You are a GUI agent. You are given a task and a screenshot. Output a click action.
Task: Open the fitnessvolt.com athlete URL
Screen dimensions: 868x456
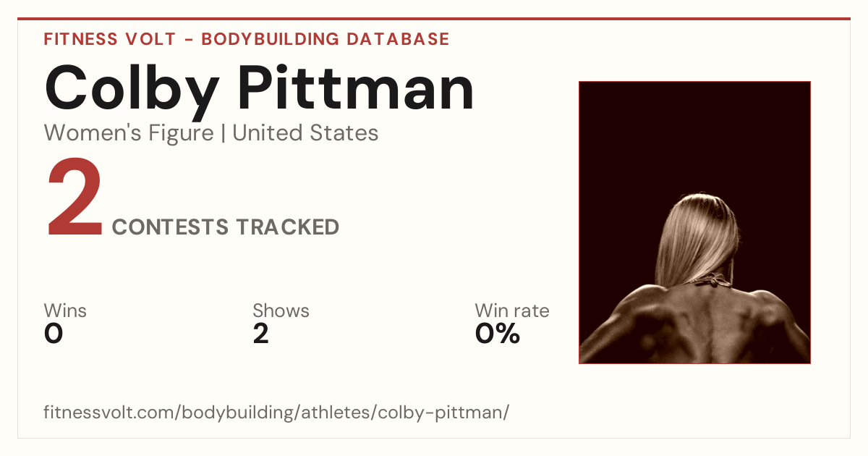(276, 413)
